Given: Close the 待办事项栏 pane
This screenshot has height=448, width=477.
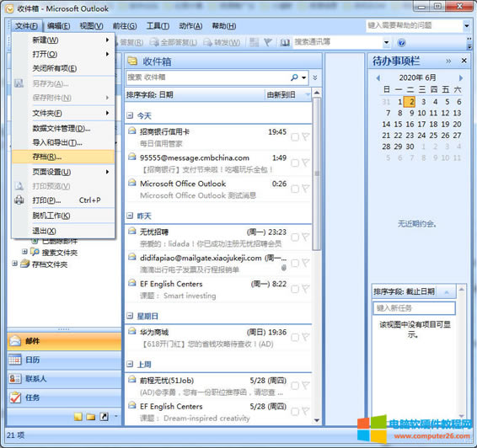Looking at the screenshot, I should pos(464,61).
